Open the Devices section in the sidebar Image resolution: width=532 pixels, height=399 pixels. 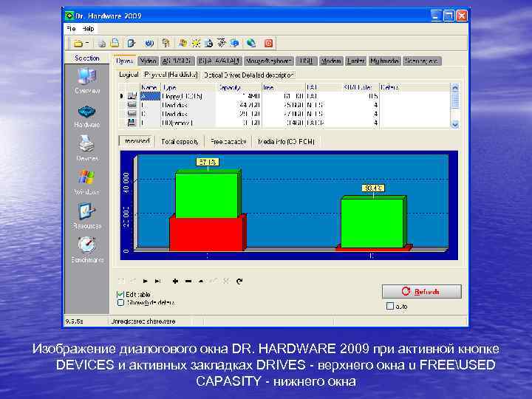[87, 148]
